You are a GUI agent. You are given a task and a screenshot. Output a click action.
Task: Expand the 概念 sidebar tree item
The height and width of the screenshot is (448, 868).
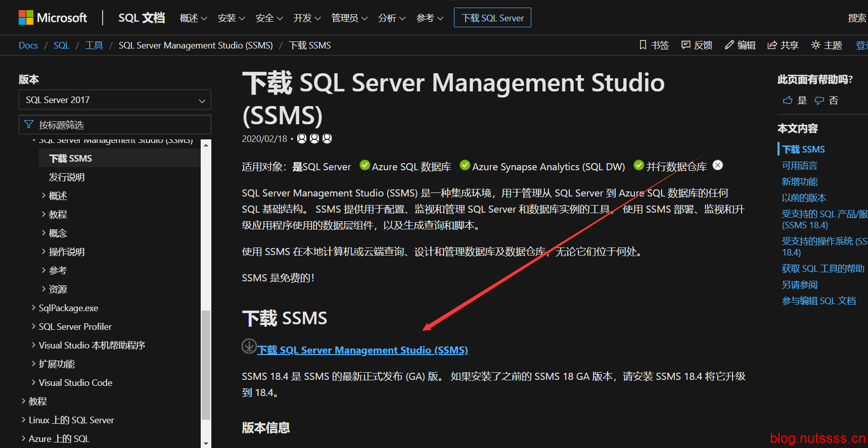tap(44, 233)
